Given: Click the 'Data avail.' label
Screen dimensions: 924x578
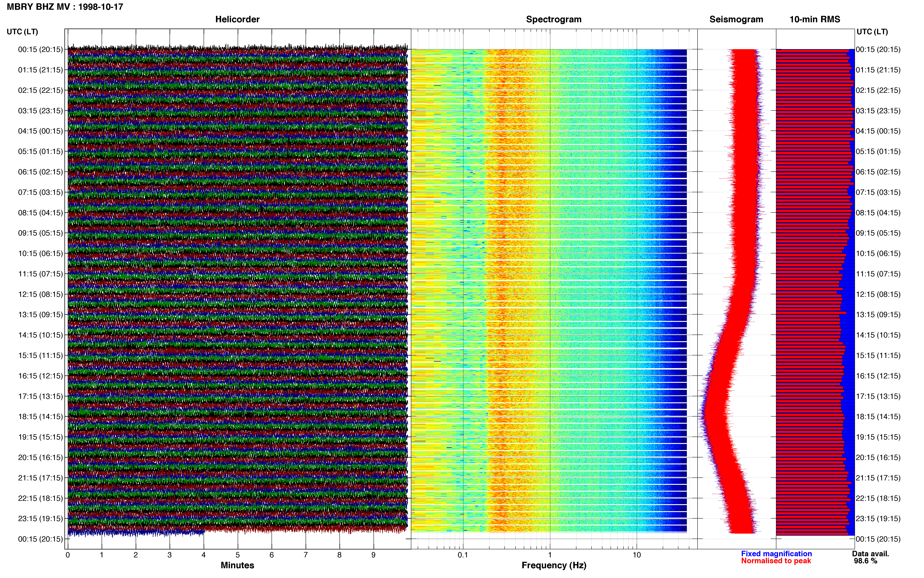Looking at the screenshot, I should (870, 554).
